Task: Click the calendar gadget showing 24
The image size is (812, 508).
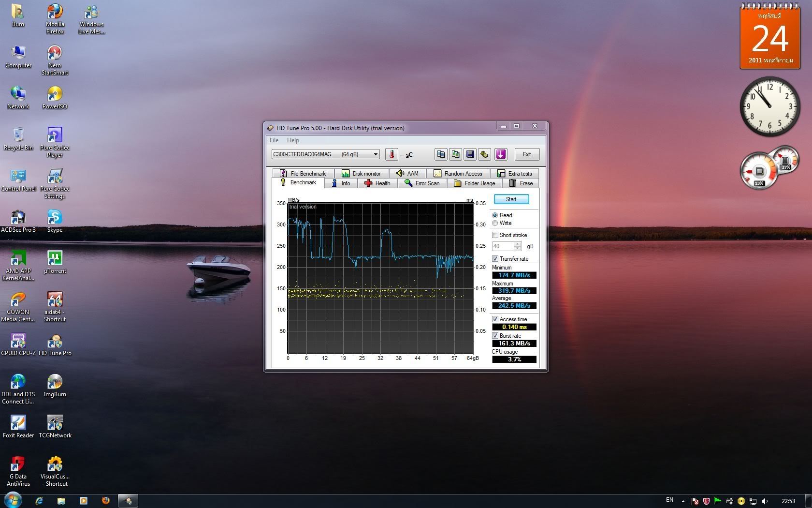Action: (x=770, y=37)
